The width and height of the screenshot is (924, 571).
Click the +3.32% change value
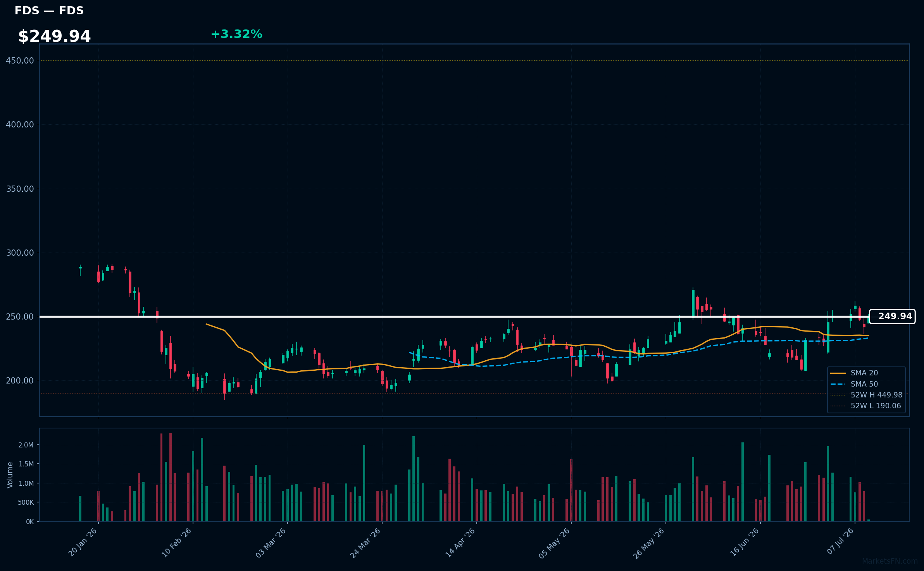tap(236, 34)
